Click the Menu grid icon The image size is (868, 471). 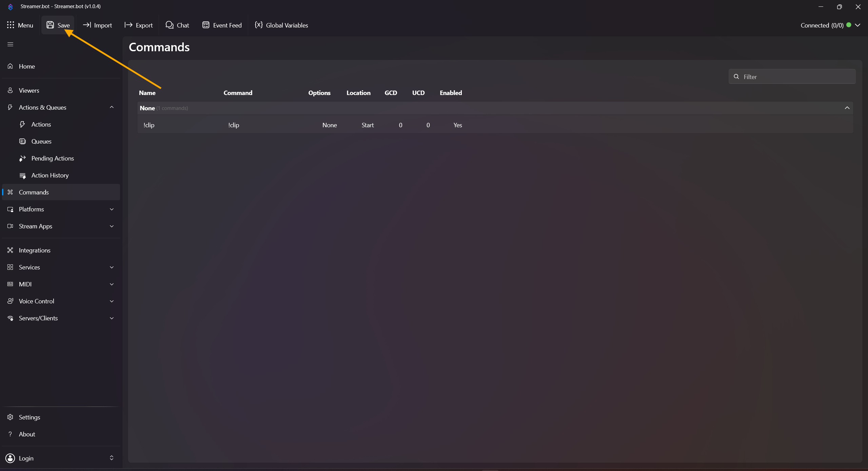pyautogui.click(x=11, y=25)
